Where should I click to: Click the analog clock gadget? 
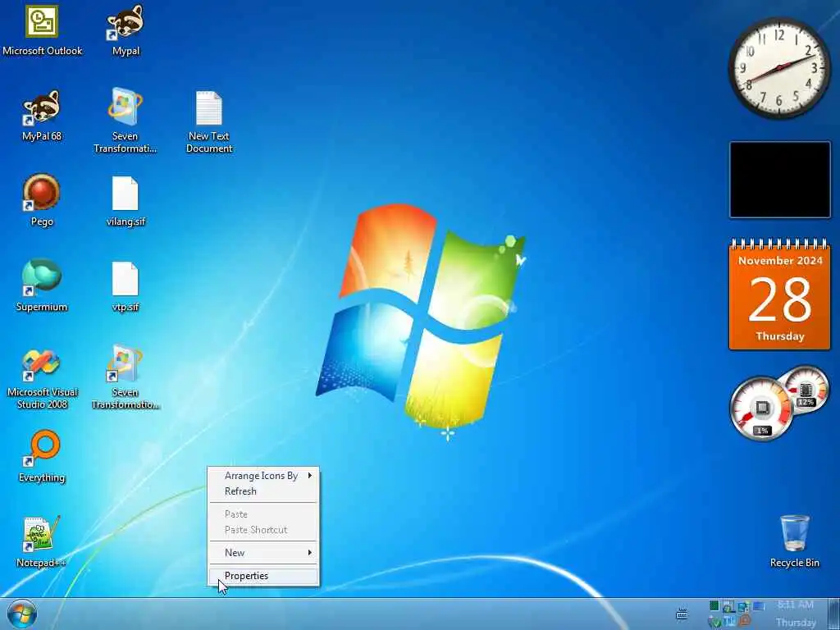pos(780,67)
